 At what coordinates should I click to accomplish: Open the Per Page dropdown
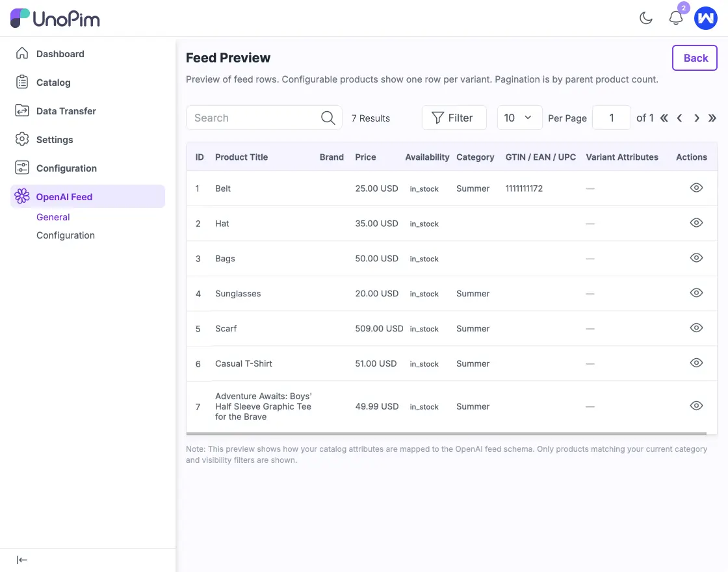coord(519,118)
